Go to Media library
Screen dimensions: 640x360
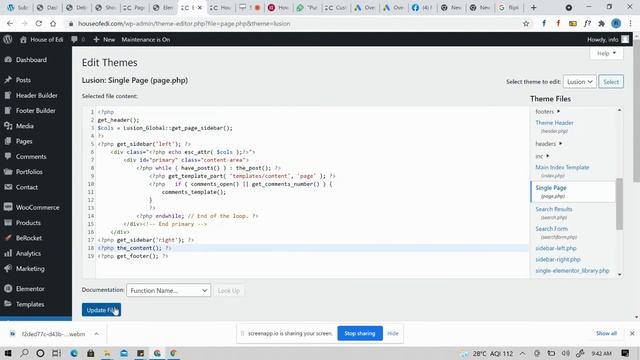[24, 126]
